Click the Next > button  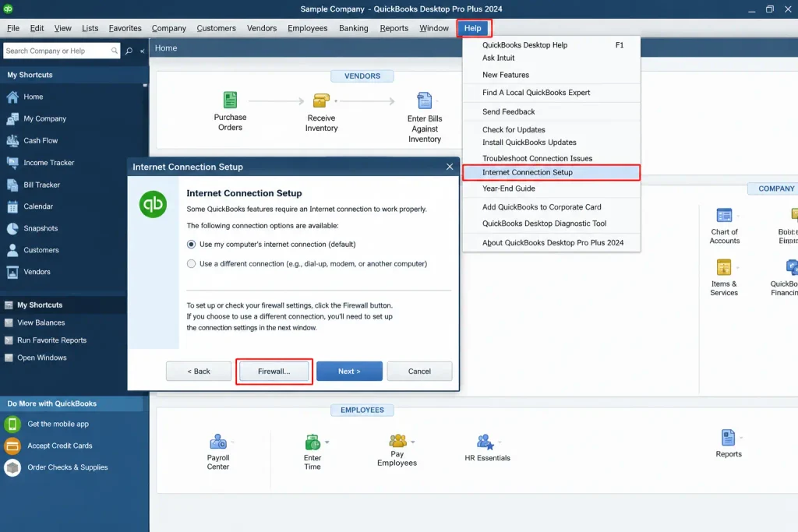click(x=349, y=372)
